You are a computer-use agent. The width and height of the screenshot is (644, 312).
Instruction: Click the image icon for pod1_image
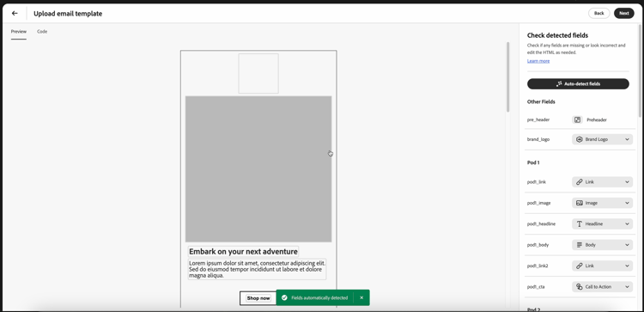(x=579, y=203)
